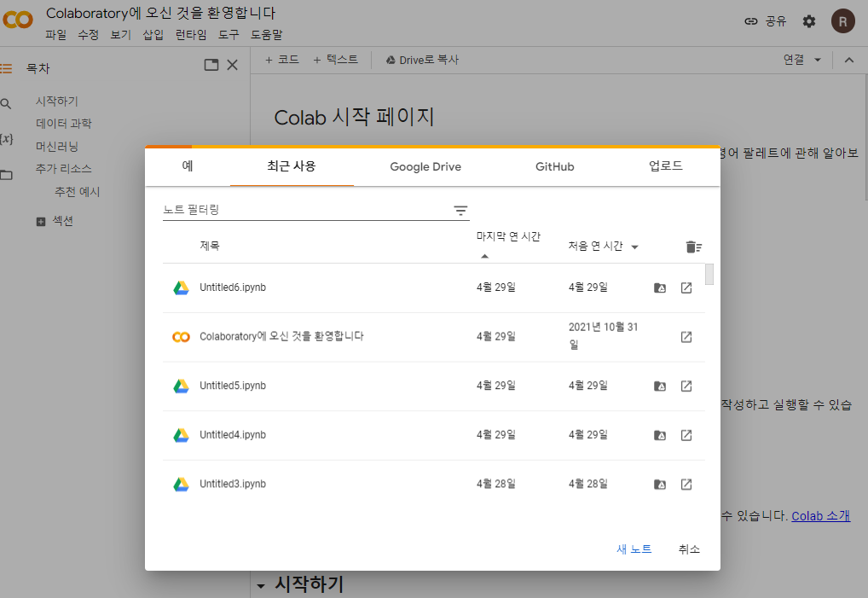Image resolution: width=868 pixels, height=598 pixels.
Task: Show Untitled5.ipynb in Drive folder icon
Action: tap(660, 386)
